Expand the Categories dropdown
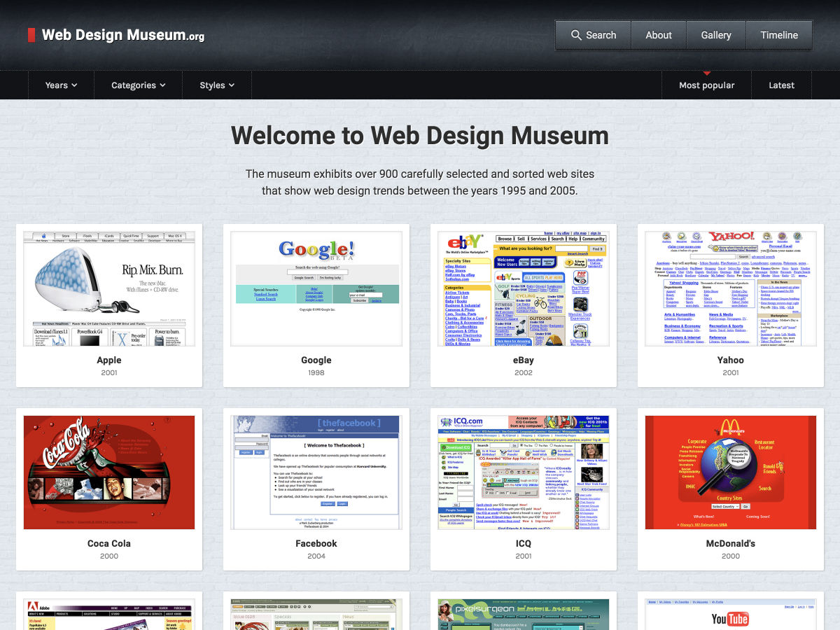Image resolution: width=840 pixels, height=630 pixels. tap(138, 85)
